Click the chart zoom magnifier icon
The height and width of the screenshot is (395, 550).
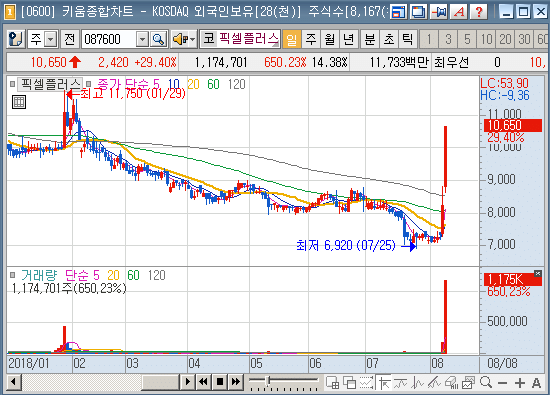coord(486,382)
